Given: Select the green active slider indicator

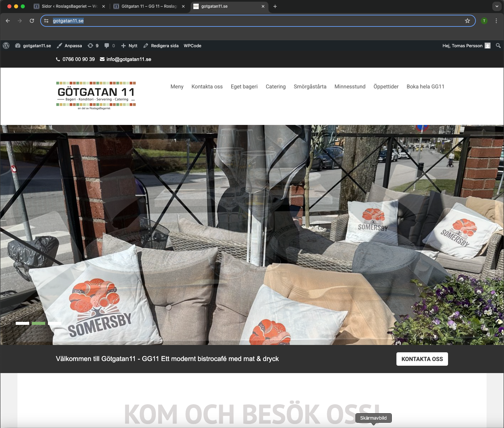Looking at the screenshot, I should pos(39,323).
